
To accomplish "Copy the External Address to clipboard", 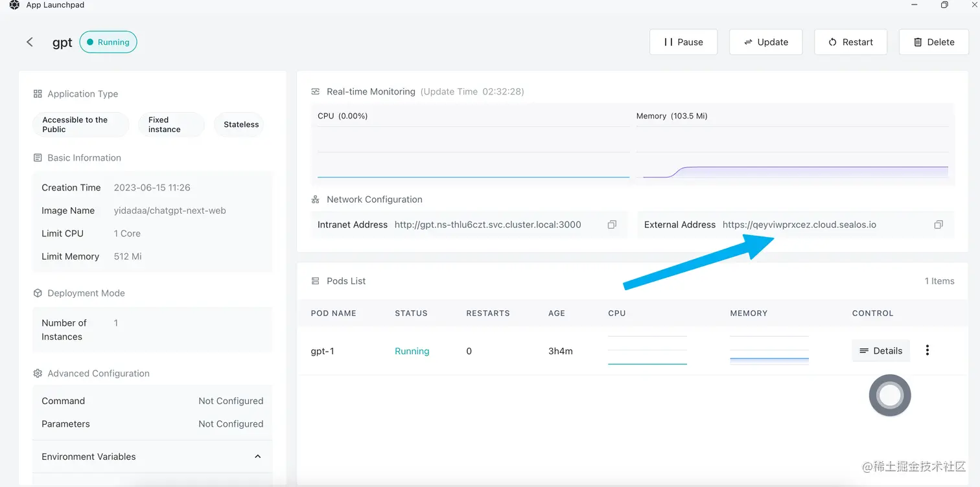I will 939,225.
